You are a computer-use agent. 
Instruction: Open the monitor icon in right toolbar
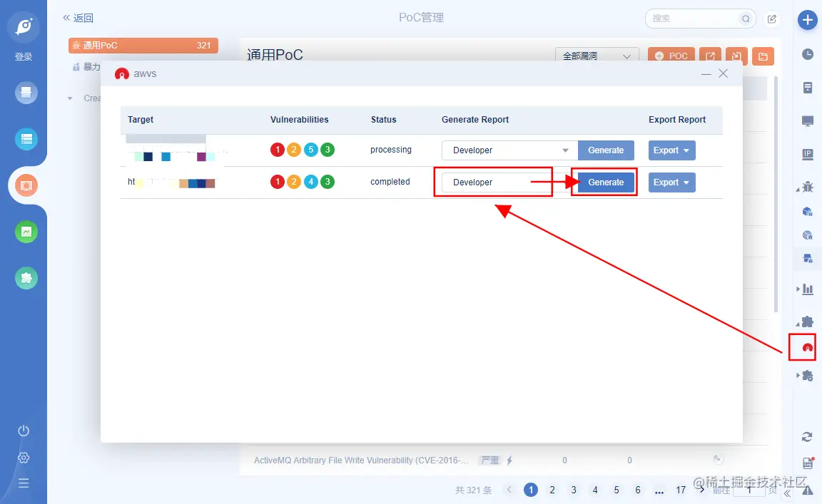click(808, 122)
